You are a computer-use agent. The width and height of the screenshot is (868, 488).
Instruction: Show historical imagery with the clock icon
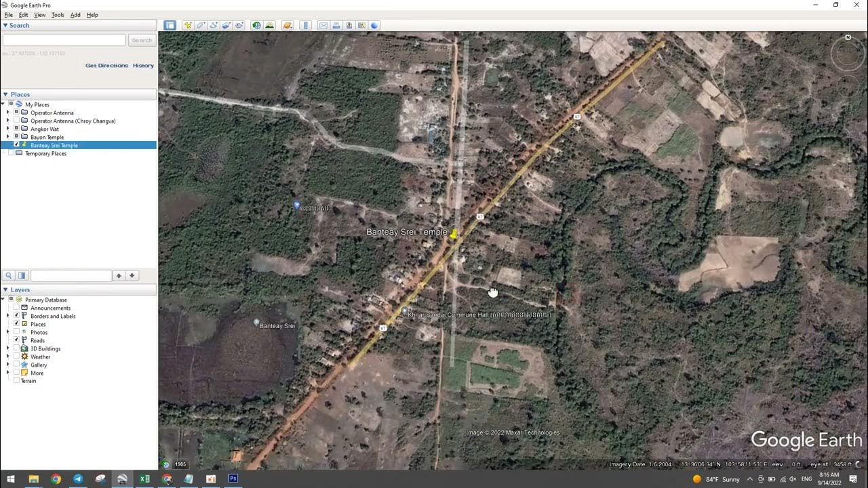(x=256, y=25)
